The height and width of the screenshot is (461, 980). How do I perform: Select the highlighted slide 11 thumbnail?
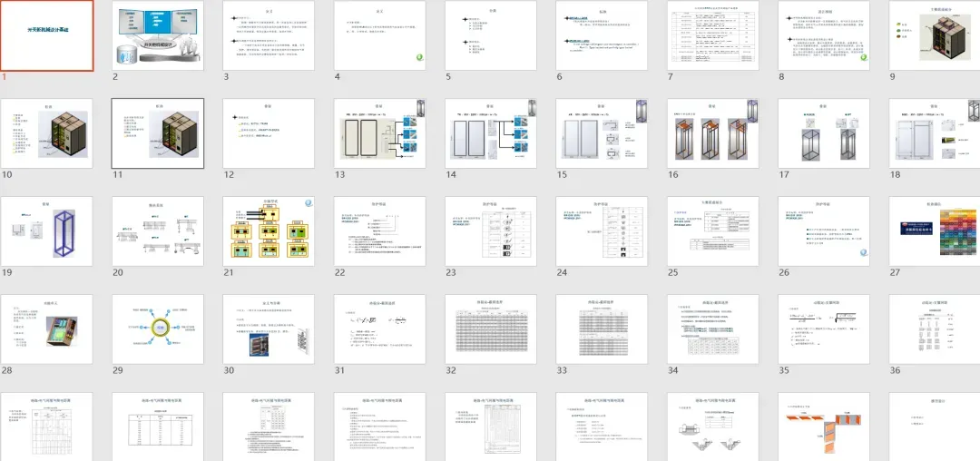pyautogui.click(x=158, y=133)
